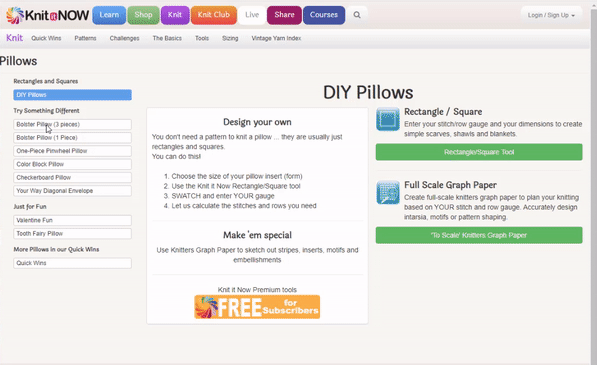
Task: Click the green Rectangle/Square Tool button
Action: [479, 152]
